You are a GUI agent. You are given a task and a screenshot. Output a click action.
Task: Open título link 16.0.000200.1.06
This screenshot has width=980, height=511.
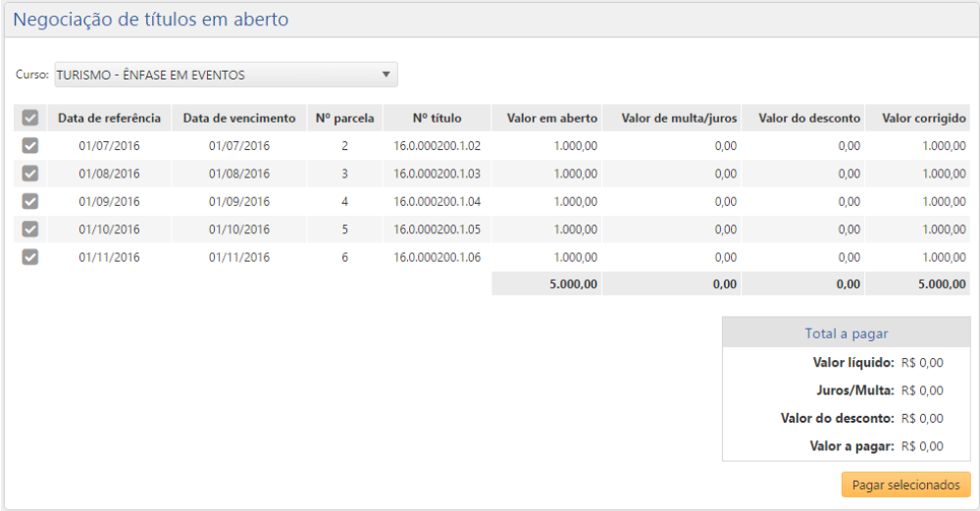437,258
